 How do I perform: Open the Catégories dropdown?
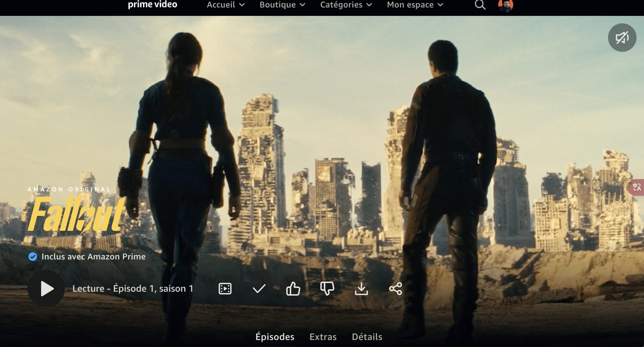tap(346, 5)
